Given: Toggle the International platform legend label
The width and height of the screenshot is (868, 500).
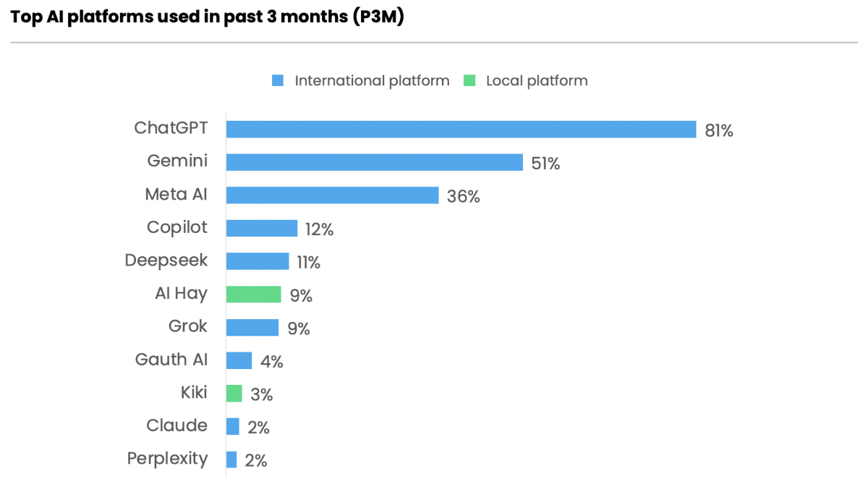Looking at the screenshot, I should tap(372, 81).
